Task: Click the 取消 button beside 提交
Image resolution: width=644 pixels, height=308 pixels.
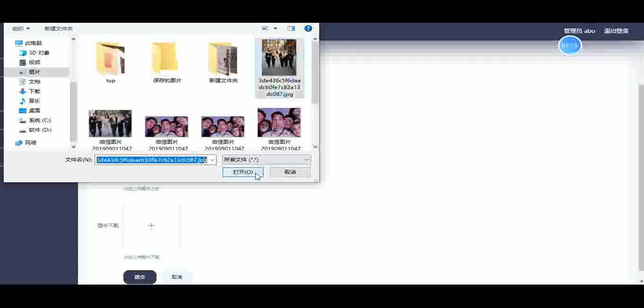Action: [177, 277]
